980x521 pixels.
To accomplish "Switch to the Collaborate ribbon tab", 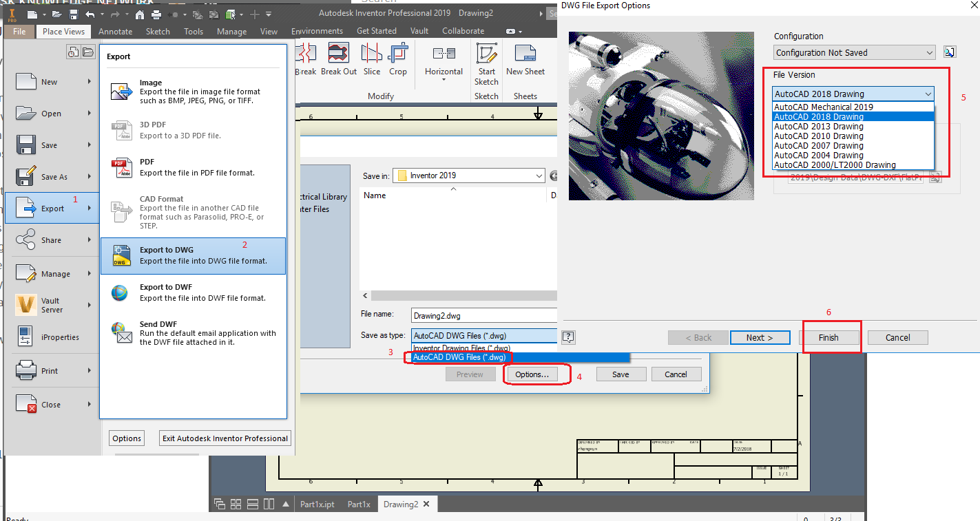I will coord(463,31).
